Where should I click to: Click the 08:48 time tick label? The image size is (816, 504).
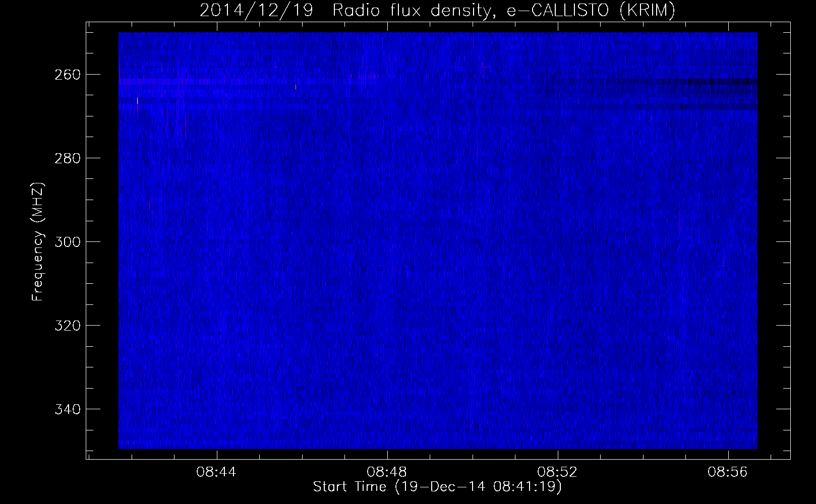click(387, 472)
